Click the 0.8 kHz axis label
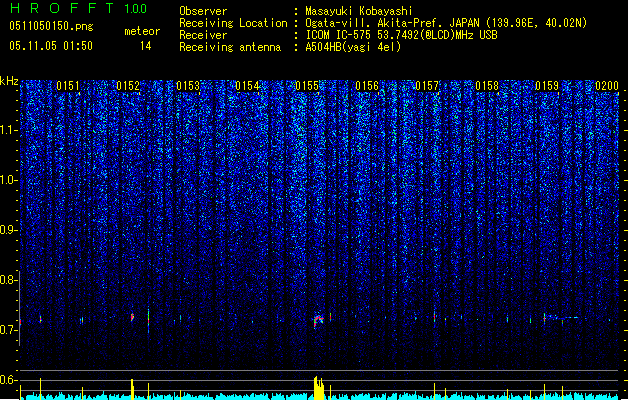629x400 pixels. pyautogui.click(x=9, y=280)
